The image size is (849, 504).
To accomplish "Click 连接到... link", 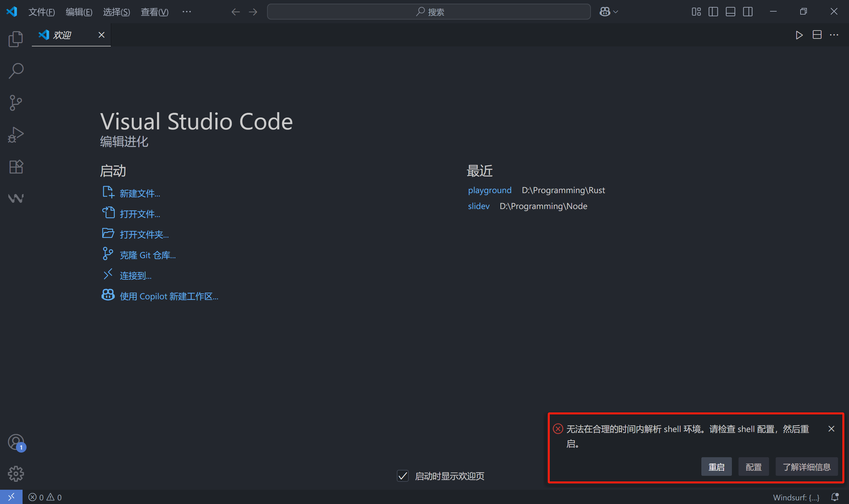I will click(135, 276).
